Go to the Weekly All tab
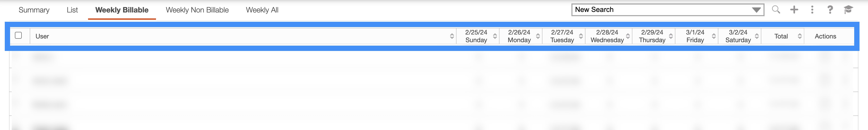The height and width of the screenshot is (130, 868). tap(262, 10)
